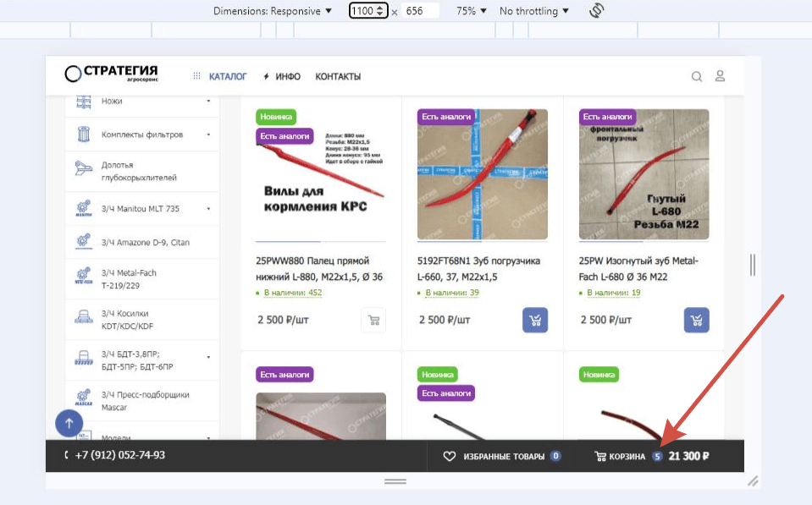Image resolution: width=812 pixels, height=505 pixels.
Task: Click the cart count badge 5
Action: [657, 457]
